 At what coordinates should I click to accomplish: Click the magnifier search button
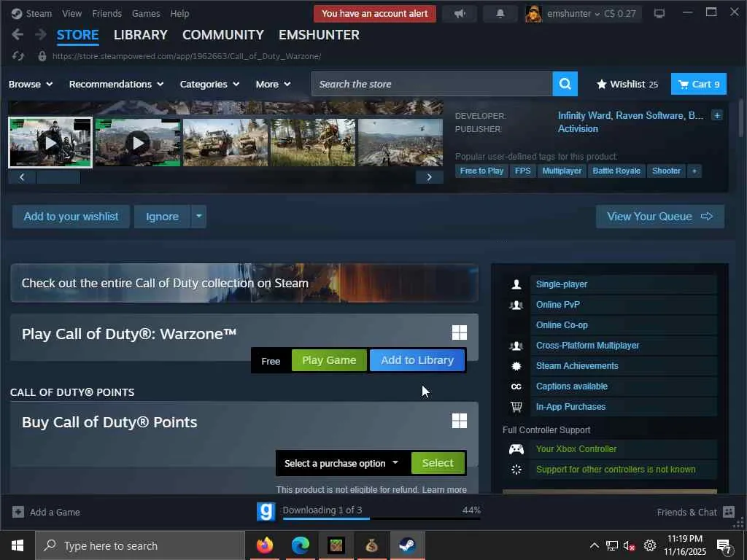[565, 84]
